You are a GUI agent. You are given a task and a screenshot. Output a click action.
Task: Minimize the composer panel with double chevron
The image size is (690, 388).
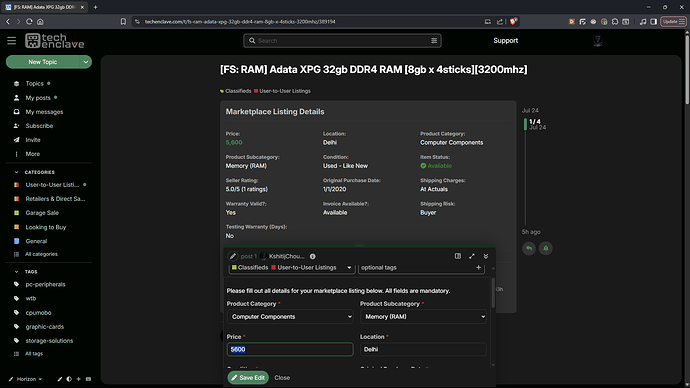[x=486, y=256]
